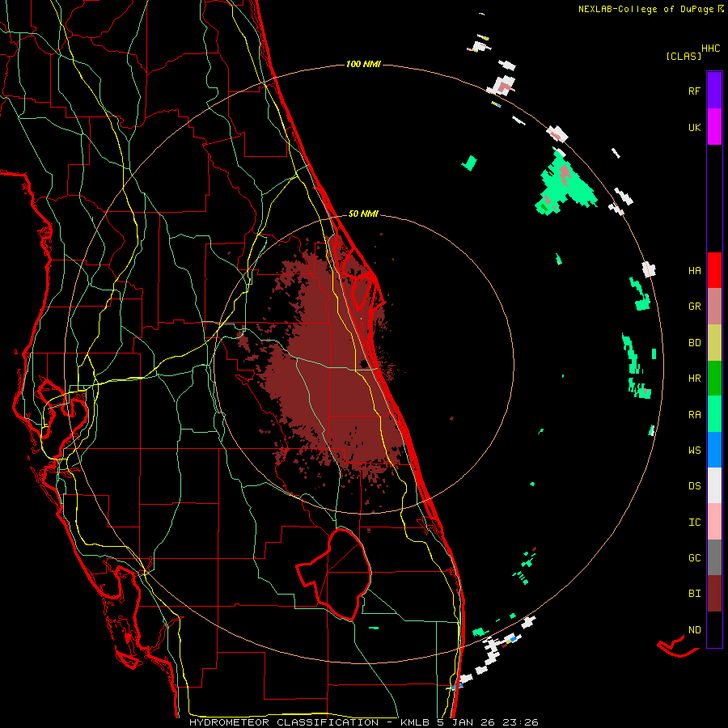
Task: Click the 'KMLB' radar site identifier
Action: point(415,722)
